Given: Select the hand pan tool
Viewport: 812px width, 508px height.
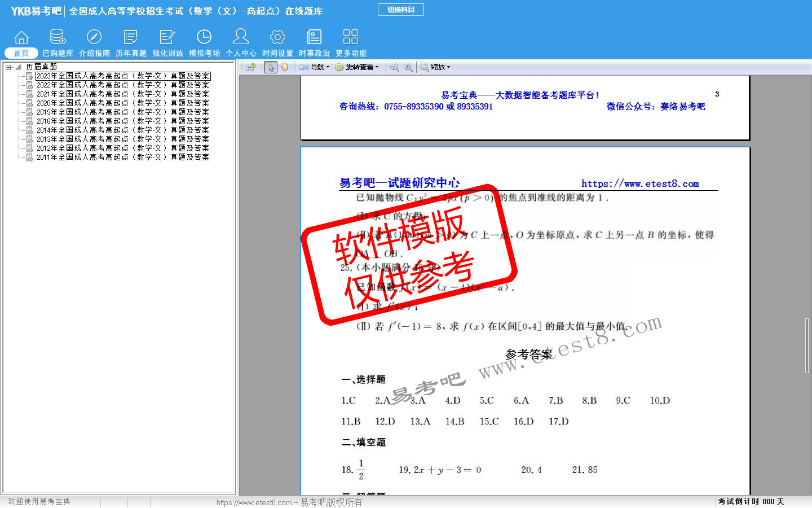Looking at the screenshot, I should (x=285, y=67).
